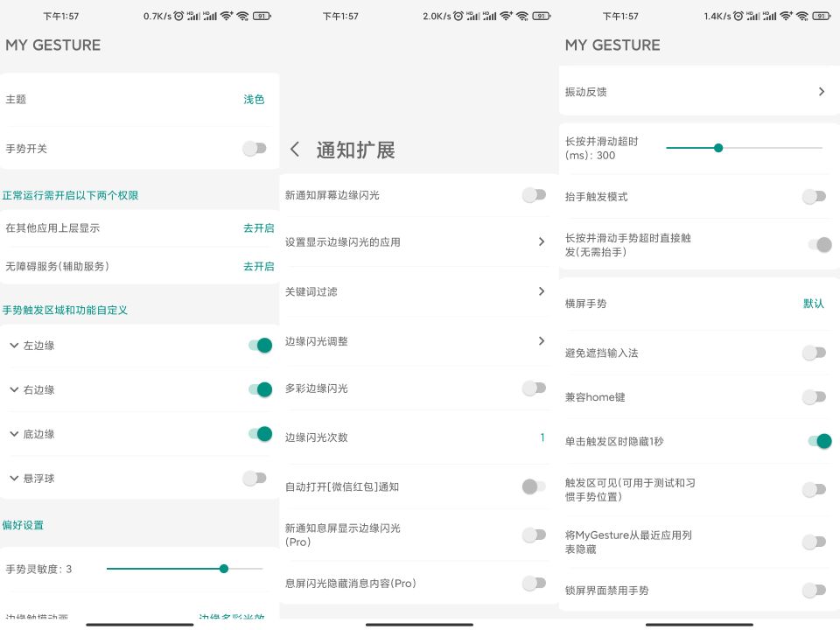Viewport: 840px width, 630px height.
Task: Enable 悬浮球 toggle
Action: pyautogui.click(x=255, y=478)
